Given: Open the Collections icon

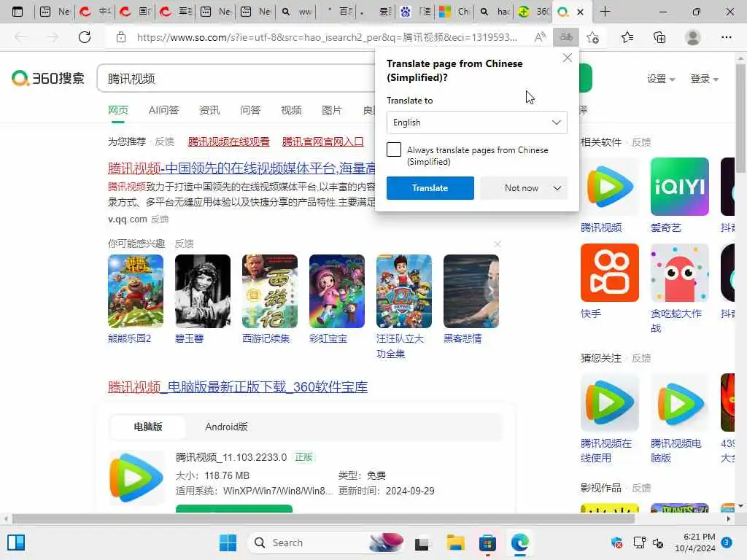Looking at the screenshot, I should pyautogui.click(x=659, y=37).
